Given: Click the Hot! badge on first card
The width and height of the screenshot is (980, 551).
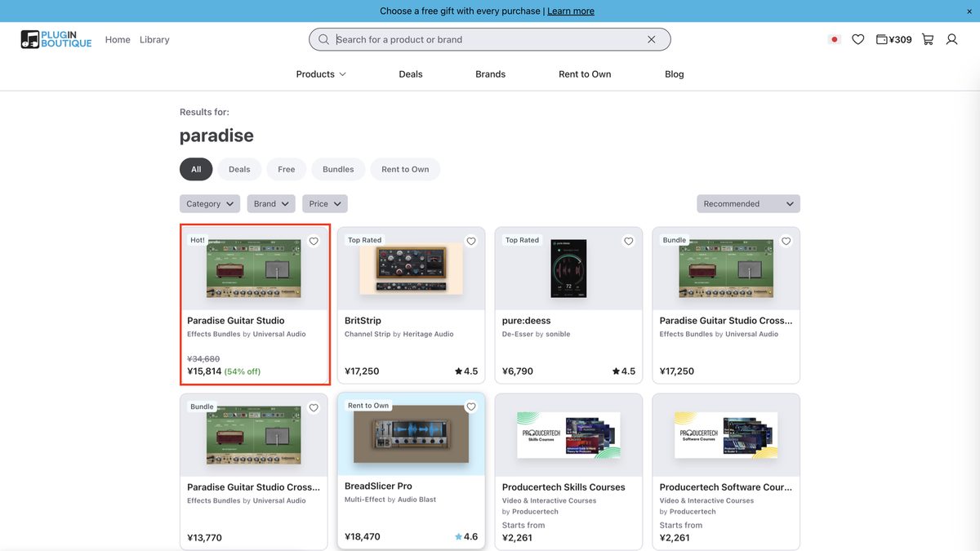Looking at the screenshot, I should pyautogui.click(x=198, y=240).
